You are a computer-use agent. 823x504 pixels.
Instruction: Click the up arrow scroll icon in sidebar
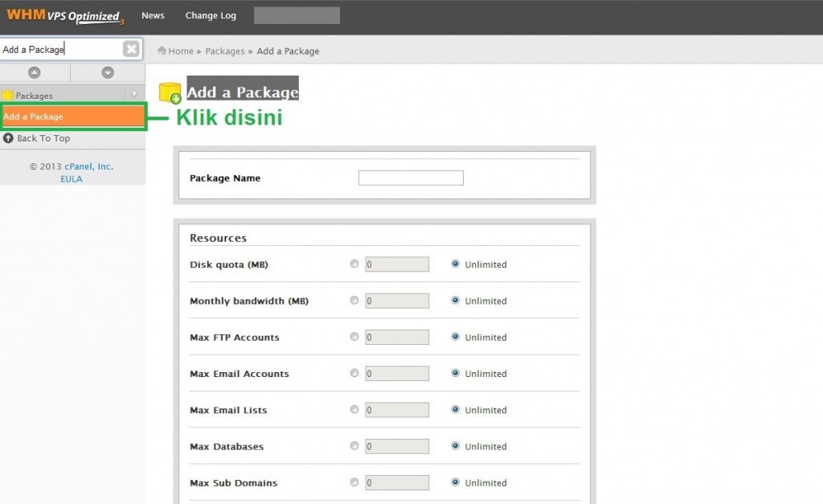35,72
